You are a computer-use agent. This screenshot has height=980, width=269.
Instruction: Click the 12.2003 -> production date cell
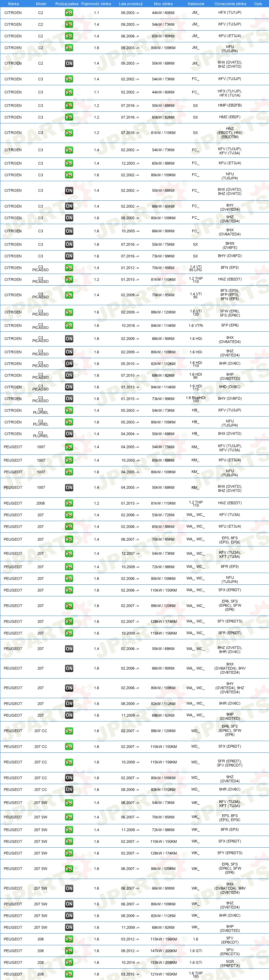[130, 163]
